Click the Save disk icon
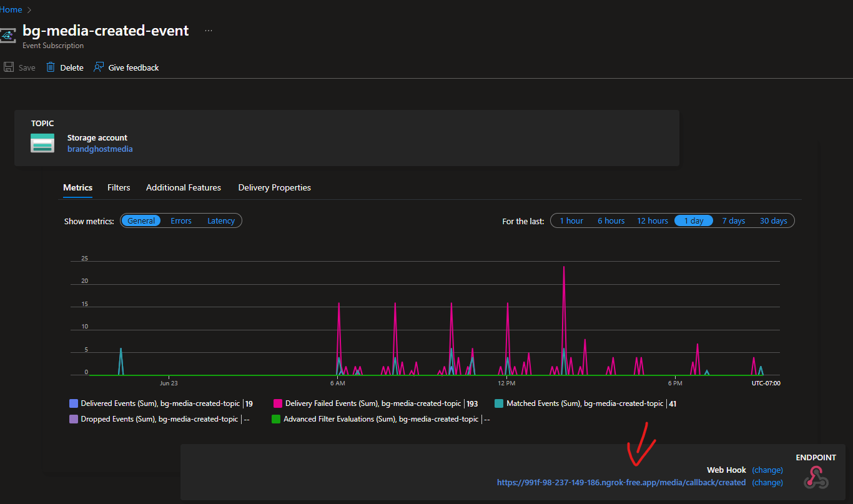 [9, 67]
